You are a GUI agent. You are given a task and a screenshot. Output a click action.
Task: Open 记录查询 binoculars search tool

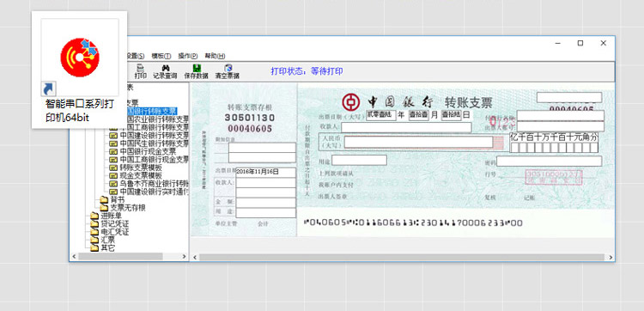click(x=165, y=71)
